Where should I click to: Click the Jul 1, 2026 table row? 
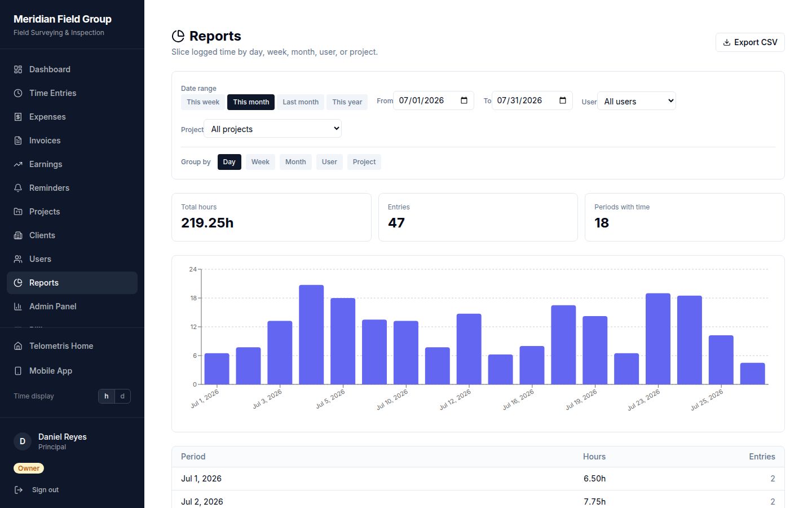point(478,479)
